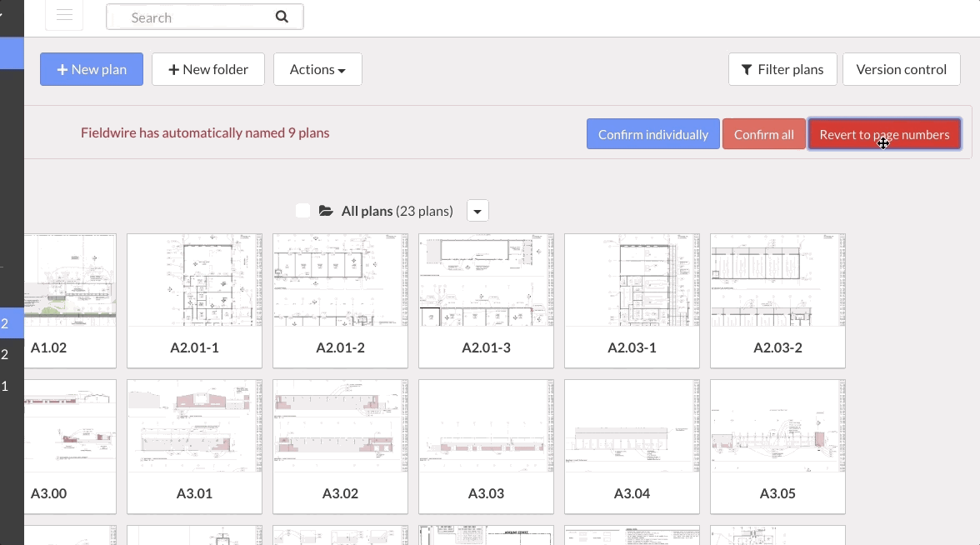Open plan thumbnail A2.01-3
The width and height of the screenshot is (980, 545).
(486, 281)
